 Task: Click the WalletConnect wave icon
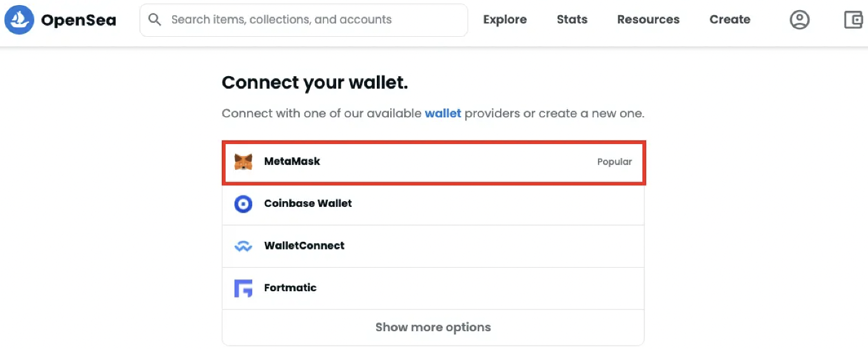(243, 246)
